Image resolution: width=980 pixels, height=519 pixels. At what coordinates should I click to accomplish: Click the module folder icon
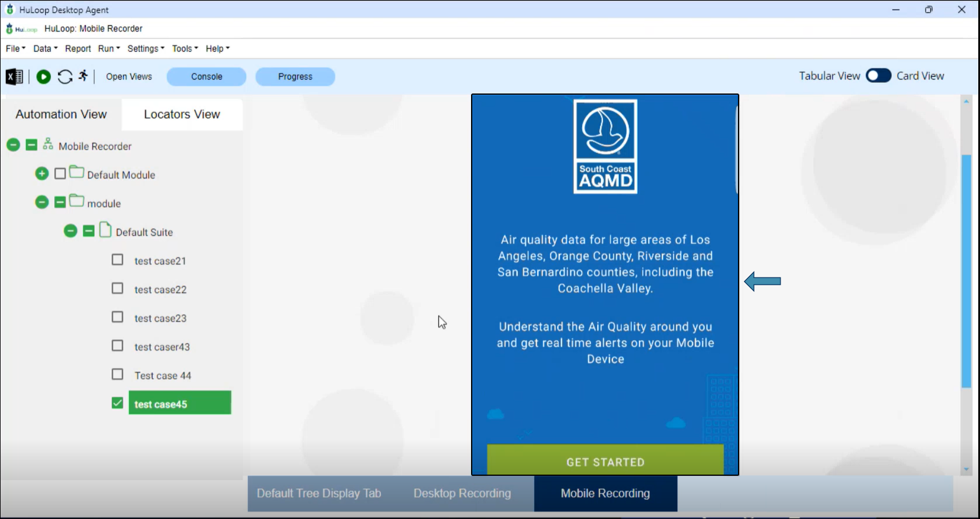pos(76,201)
